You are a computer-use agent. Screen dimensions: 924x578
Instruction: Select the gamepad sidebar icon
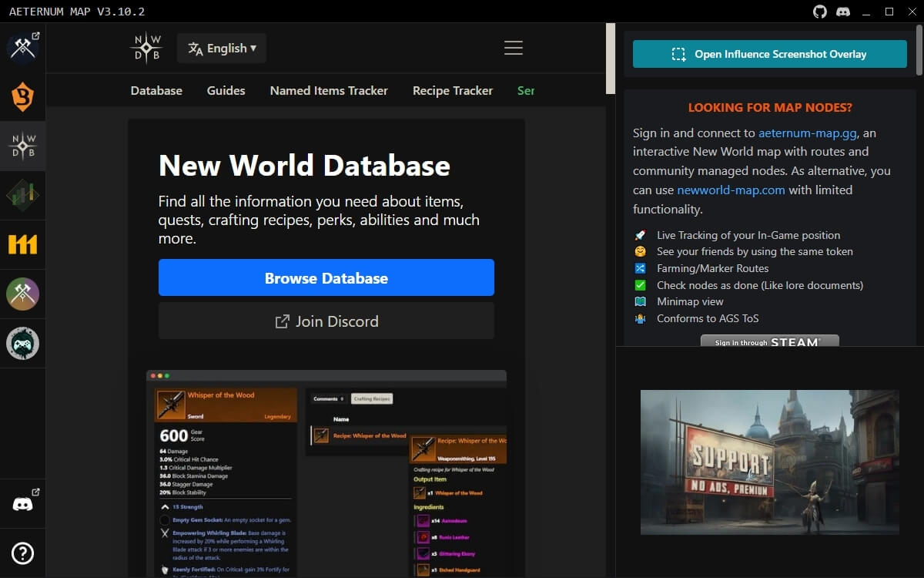pos(23,344)
